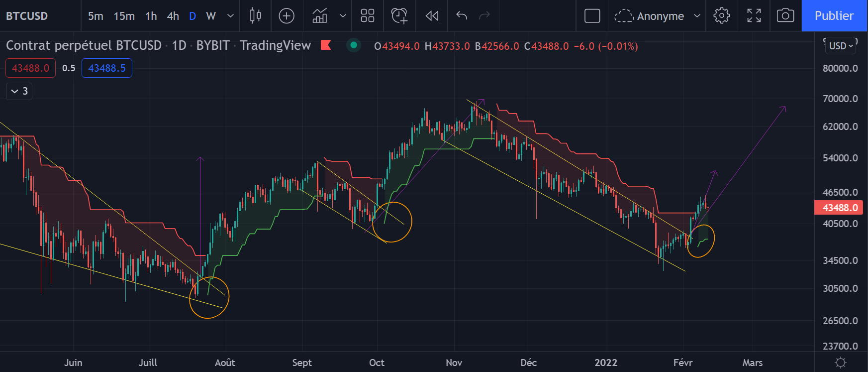Click the spread value 0.5
This screenshot has height=372, width=868.
coord(69,68)
